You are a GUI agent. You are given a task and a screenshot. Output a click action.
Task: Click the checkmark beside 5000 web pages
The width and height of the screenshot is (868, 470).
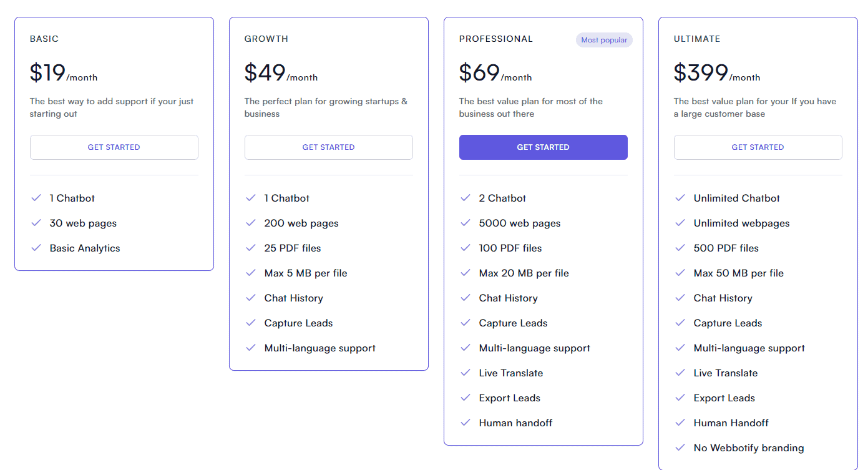click(x=466, y=223)
